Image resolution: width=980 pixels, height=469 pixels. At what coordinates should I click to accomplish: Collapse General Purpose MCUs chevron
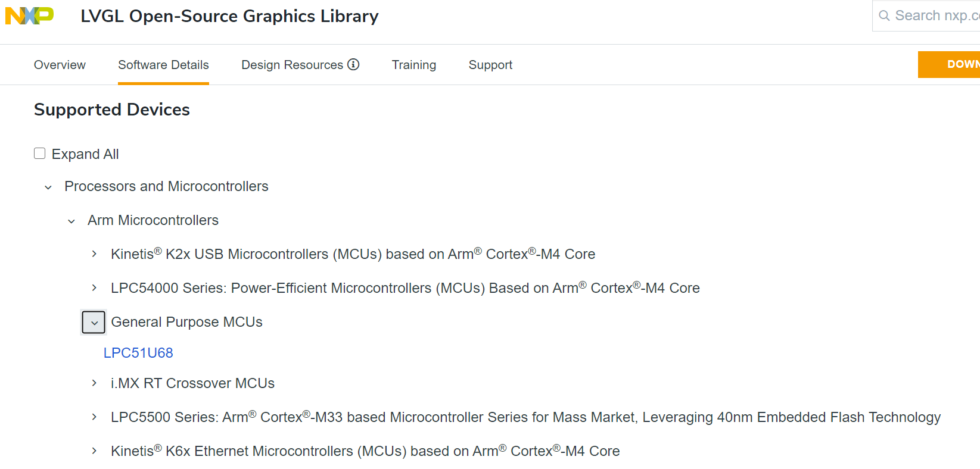tap(94, 323)
